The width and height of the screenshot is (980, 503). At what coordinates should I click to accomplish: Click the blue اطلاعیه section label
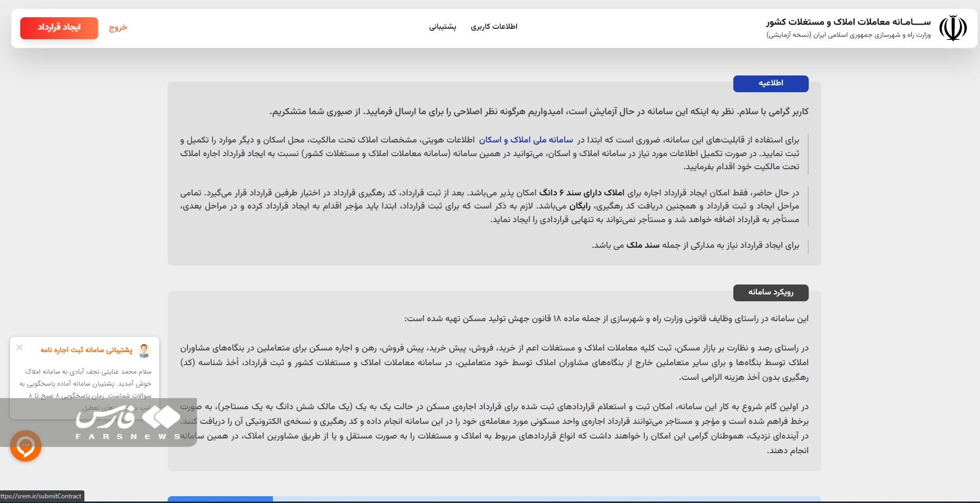(770, 83)
